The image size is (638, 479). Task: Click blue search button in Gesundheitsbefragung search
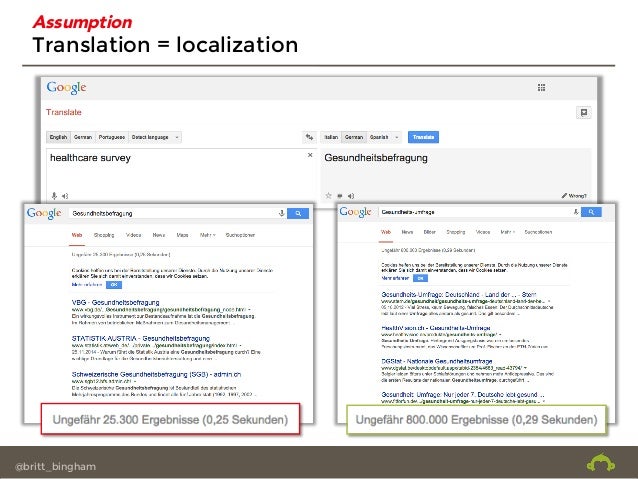click(298, 214)
